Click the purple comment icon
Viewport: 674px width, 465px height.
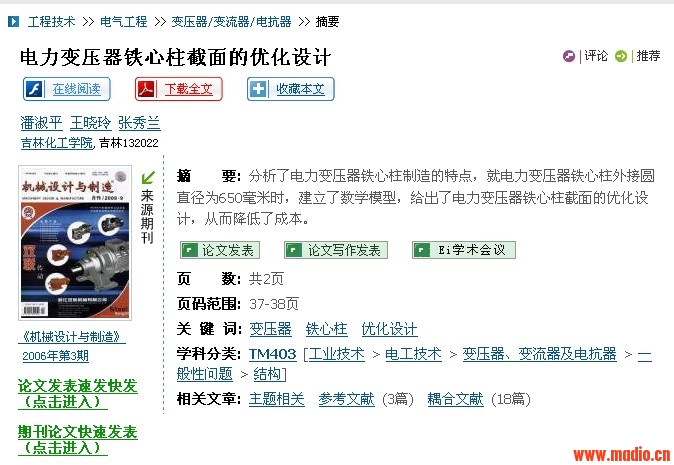[x=569, y=56]
